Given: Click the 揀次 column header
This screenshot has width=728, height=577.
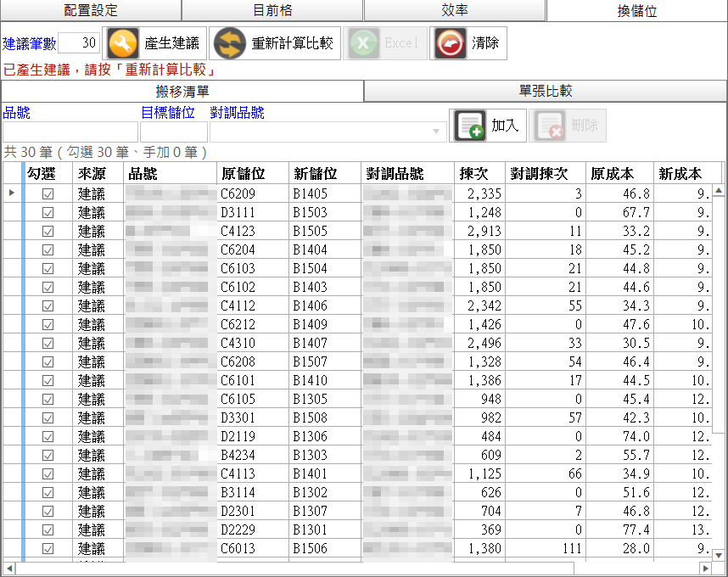Looking at the screenshot, I should click(479, 174).
